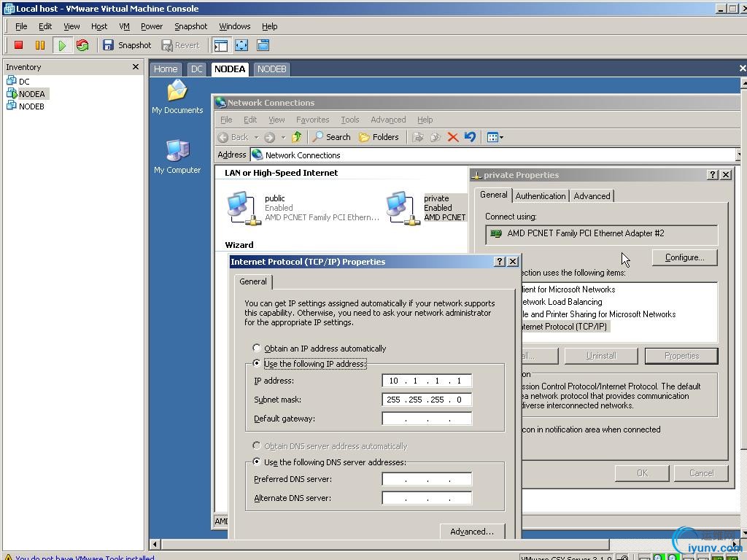747x560 pixels.
Task: Open My Documents desktop icon
Action: click(177, 97)
